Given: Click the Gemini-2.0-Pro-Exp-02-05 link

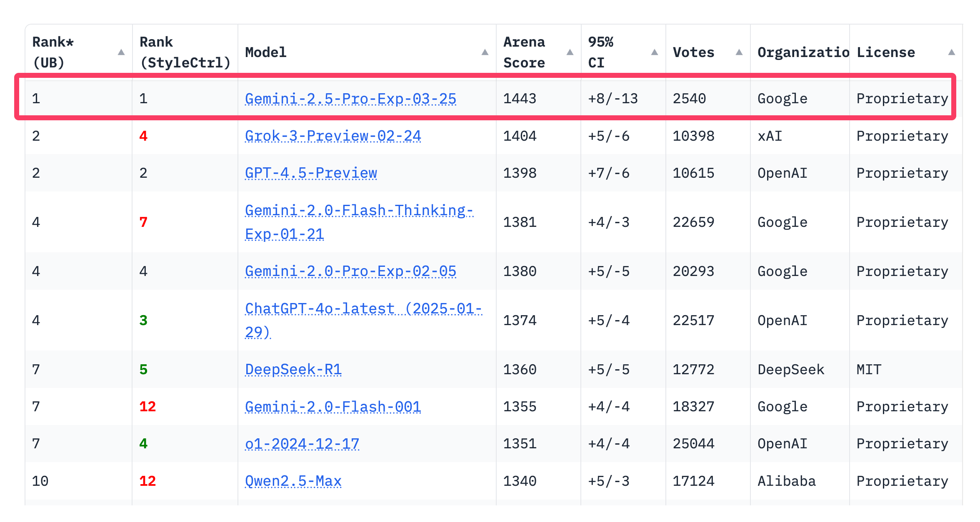Looking at the screenshot, I should coord(350,271).
